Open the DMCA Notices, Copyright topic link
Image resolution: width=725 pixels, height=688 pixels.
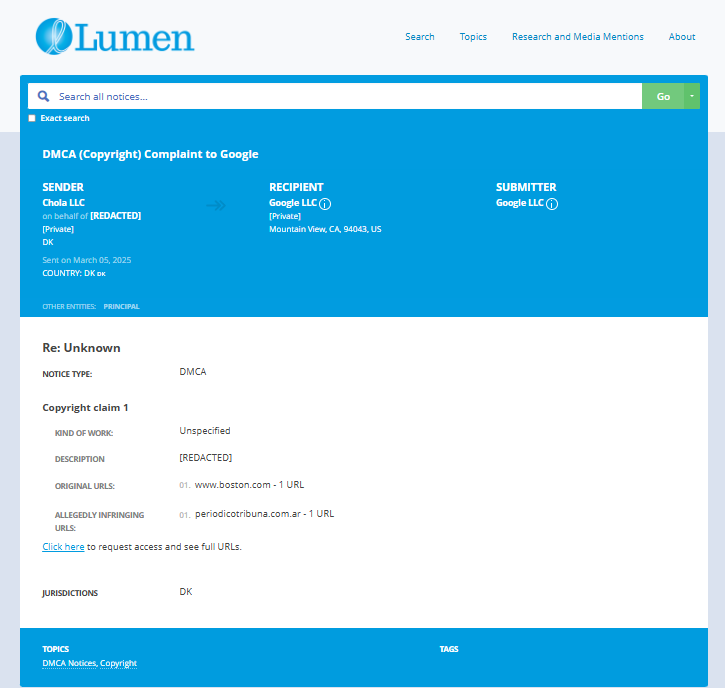click(90, 663)
